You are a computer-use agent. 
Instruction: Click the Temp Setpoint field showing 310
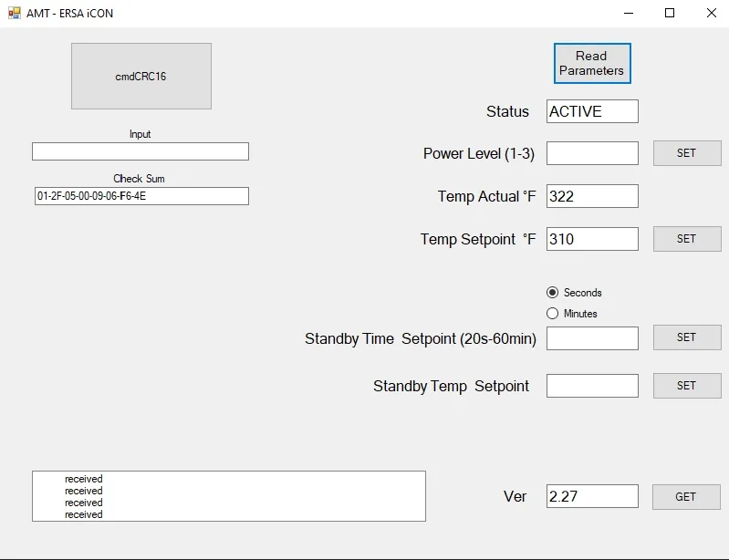pyautogui.click(x=592, y=239)
